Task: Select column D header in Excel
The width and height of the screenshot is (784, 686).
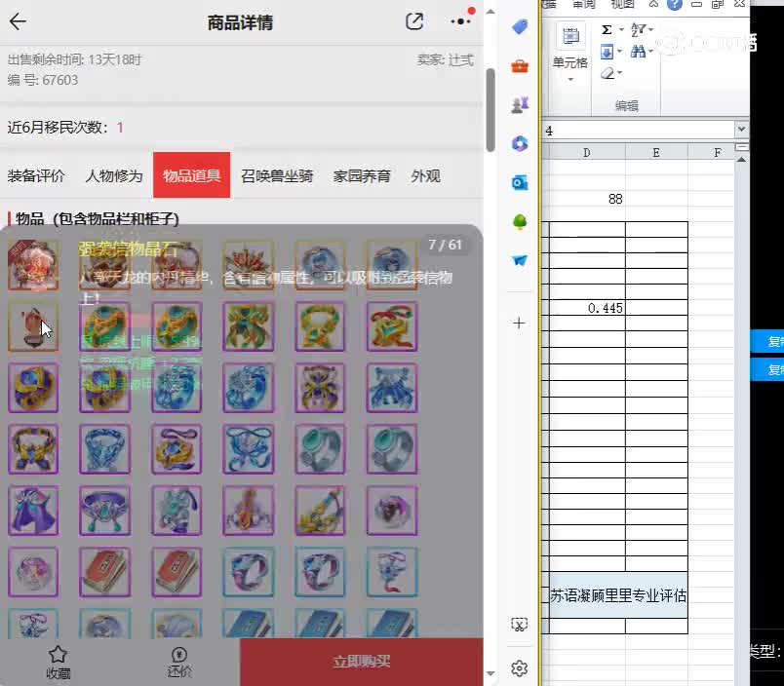Action: point(586,152)
